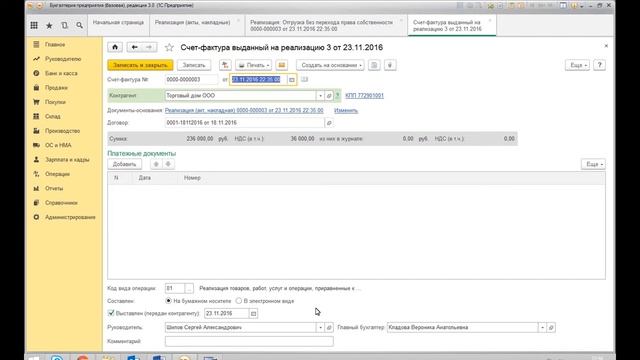
Task: Expand Печать dropdown menu
Action: [x=253, y=65]
